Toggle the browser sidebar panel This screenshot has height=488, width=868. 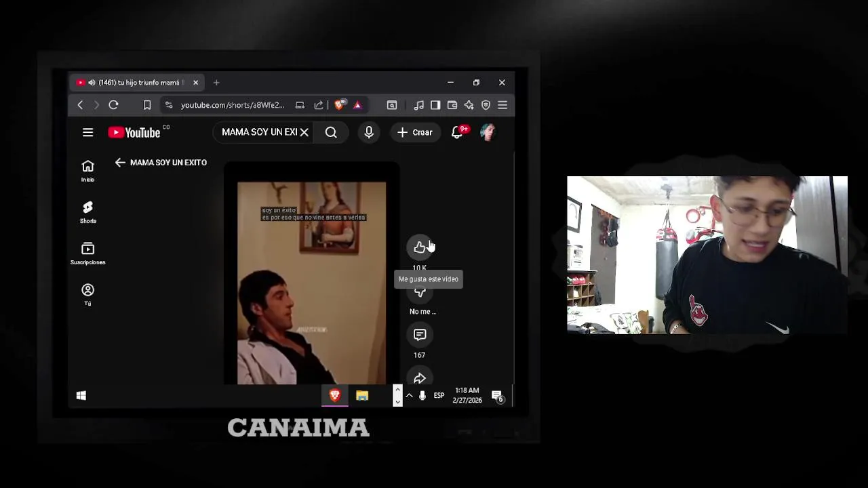pyautogui.click(x=435, y=105)
